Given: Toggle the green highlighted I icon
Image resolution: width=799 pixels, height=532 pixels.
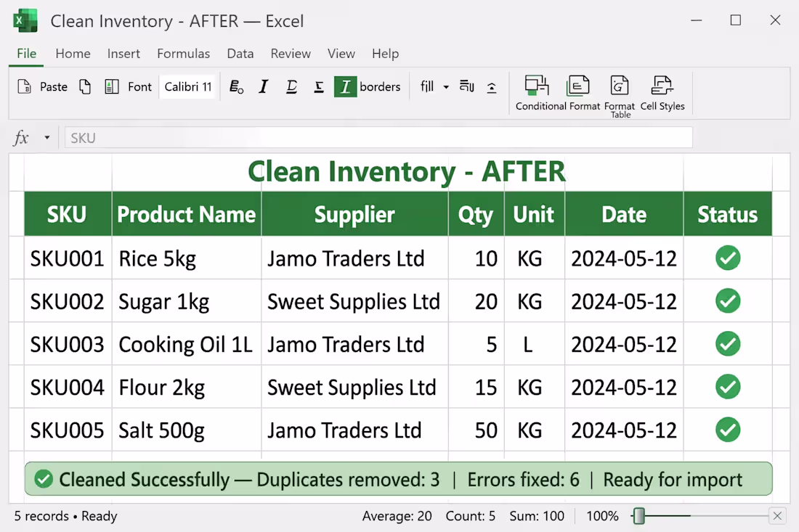Looking at the screenshot, I should pyautogui.click(x=345, y=86).
